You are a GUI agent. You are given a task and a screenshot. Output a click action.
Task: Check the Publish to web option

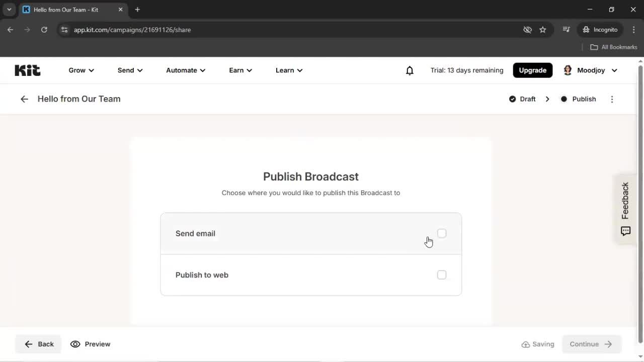click(441, 275)
